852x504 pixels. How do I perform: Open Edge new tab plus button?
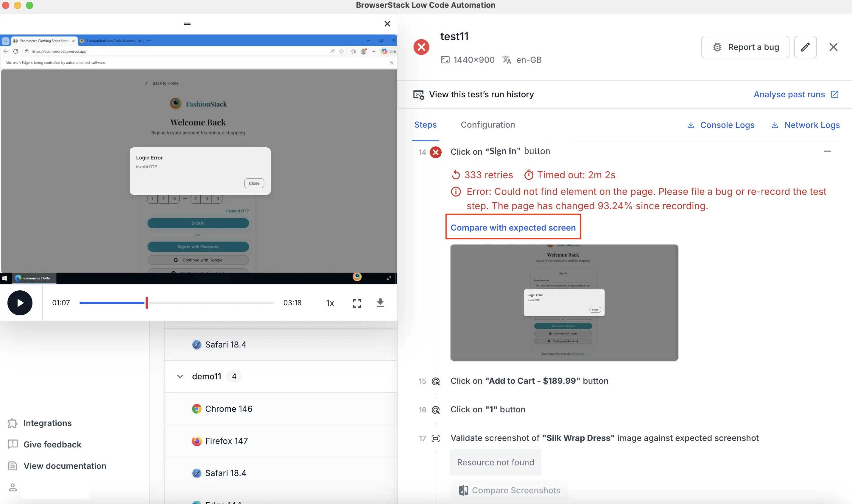click(x=149, y=41)
